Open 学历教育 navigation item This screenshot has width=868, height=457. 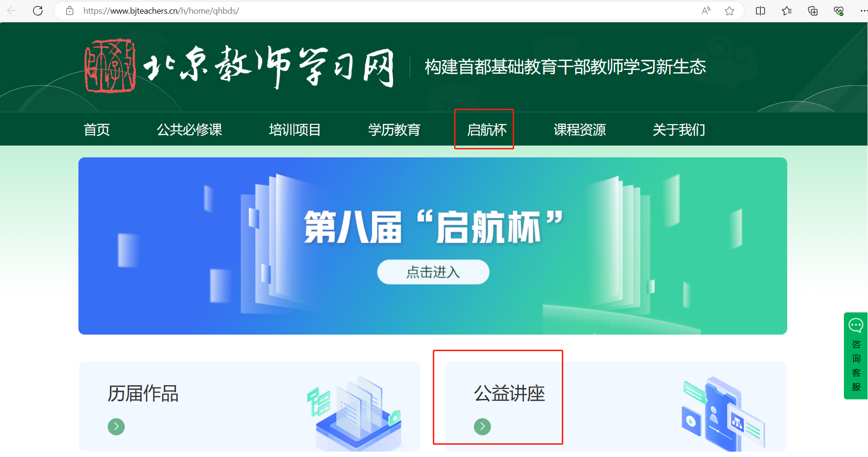pos(394,129)
